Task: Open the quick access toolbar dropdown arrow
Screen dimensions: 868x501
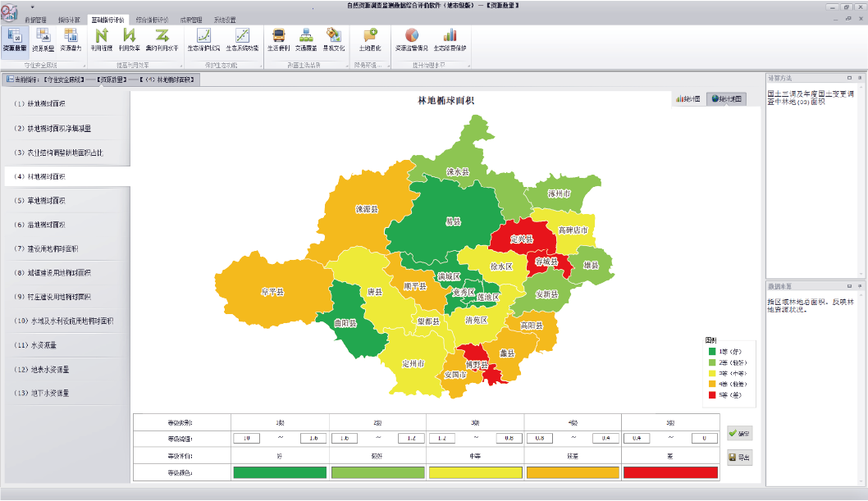Action: pos(32,6)
